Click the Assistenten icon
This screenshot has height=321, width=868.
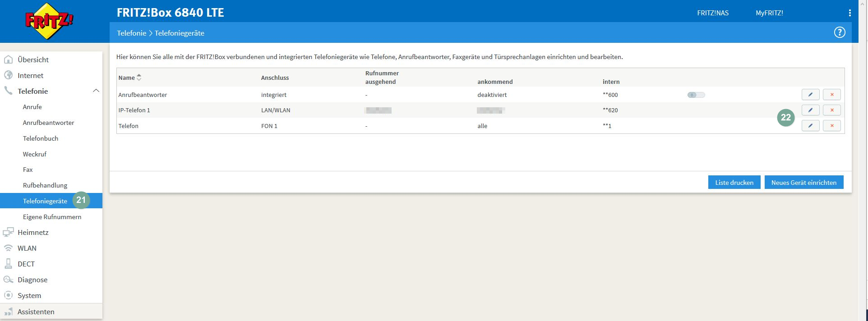click(8, 312)
